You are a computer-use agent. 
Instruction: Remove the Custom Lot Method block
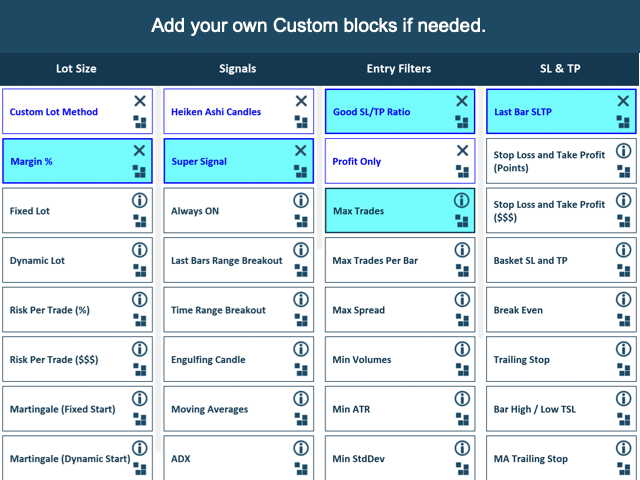(140, 101)
